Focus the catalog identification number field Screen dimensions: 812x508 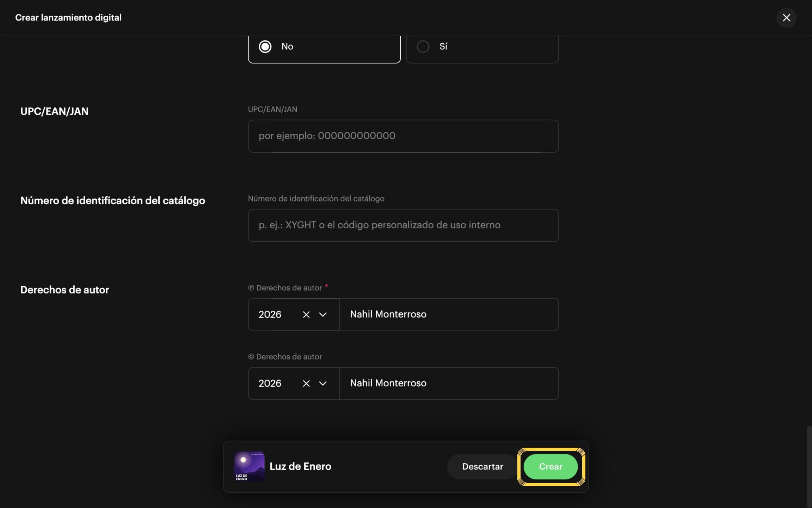point(403,225)
